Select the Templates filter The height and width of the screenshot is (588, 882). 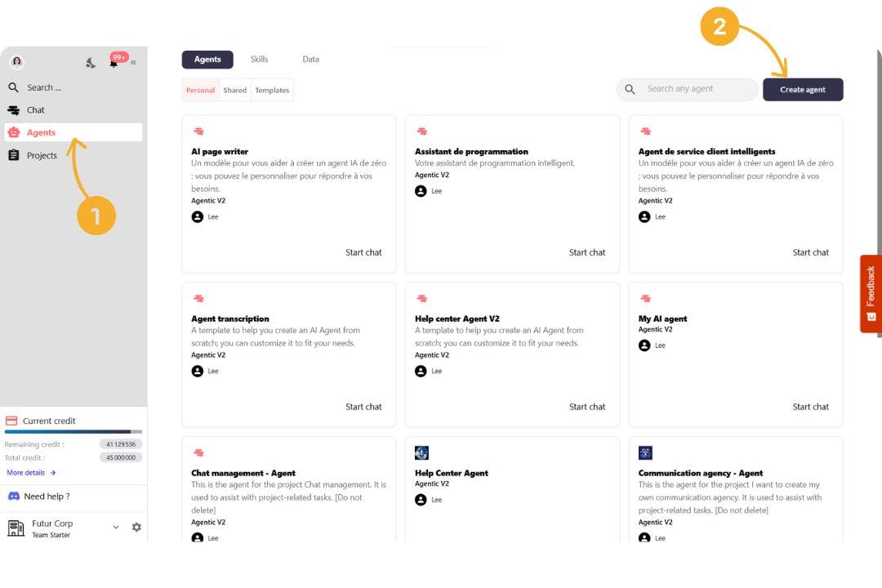pos(272,91)
